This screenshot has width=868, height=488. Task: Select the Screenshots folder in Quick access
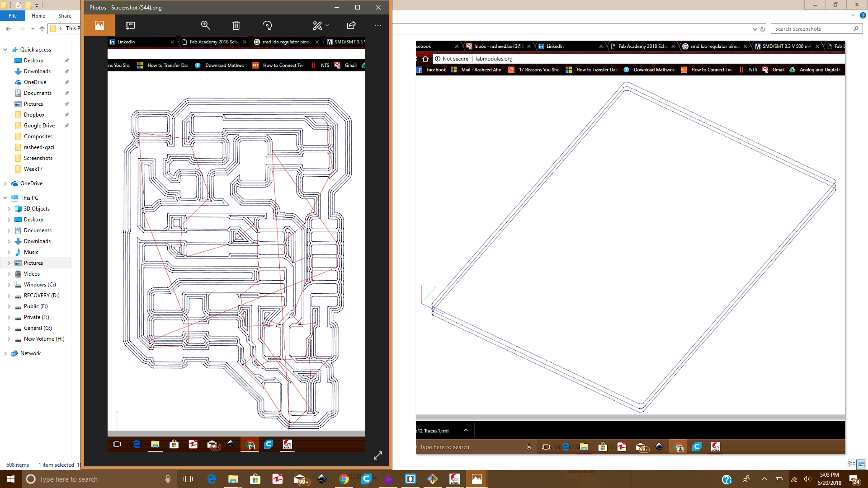[38, 158]
